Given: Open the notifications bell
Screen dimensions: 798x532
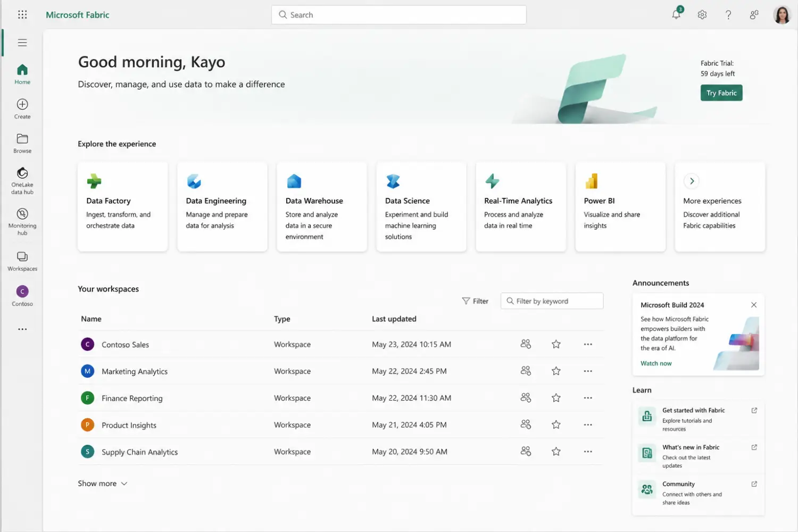Looking at the screenshot, I should click(x=676, y=14).
